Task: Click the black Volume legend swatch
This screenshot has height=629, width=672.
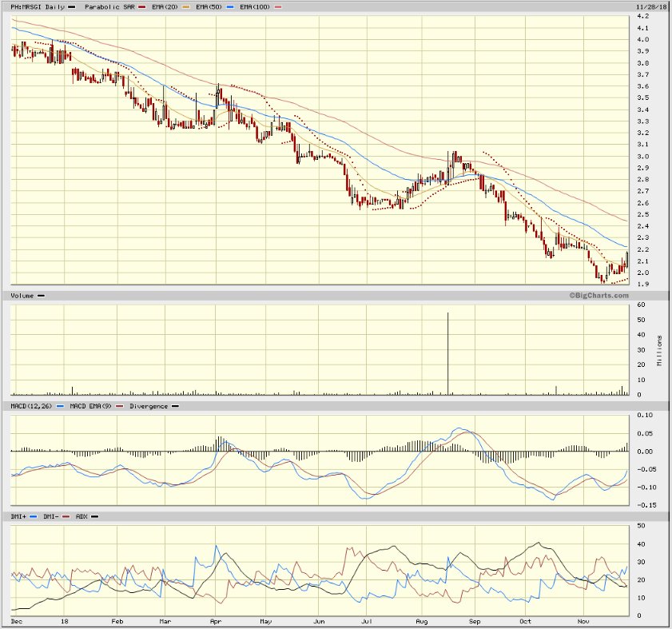Action: (41, 296)
